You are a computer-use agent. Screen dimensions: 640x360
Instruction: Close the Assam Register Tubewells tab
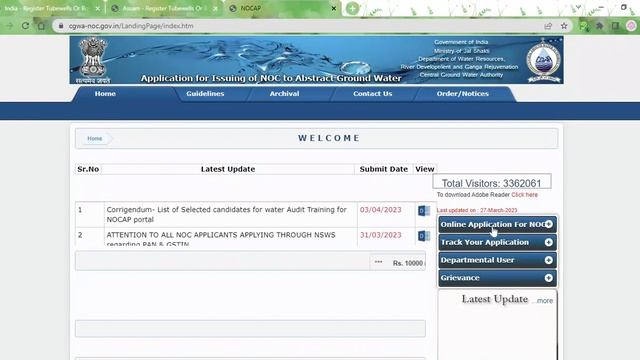[x=215, y=8]
